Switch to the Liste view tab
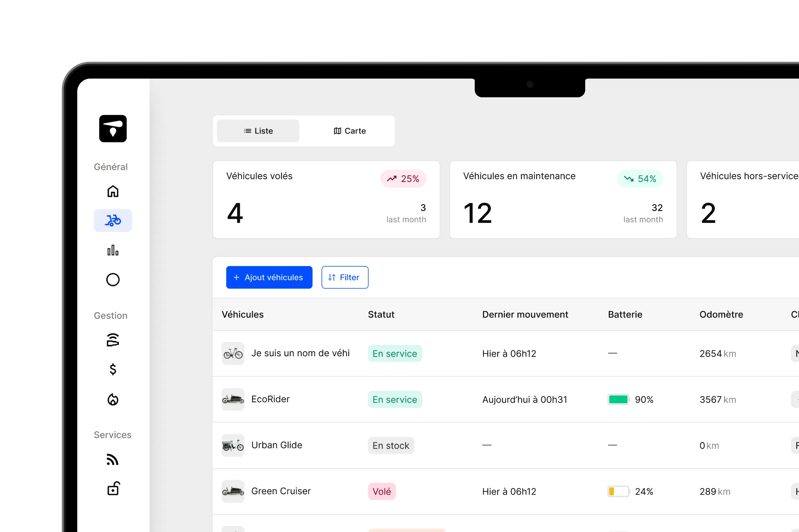The width and height of the screenshot is (799, 532). pos(258,131)
